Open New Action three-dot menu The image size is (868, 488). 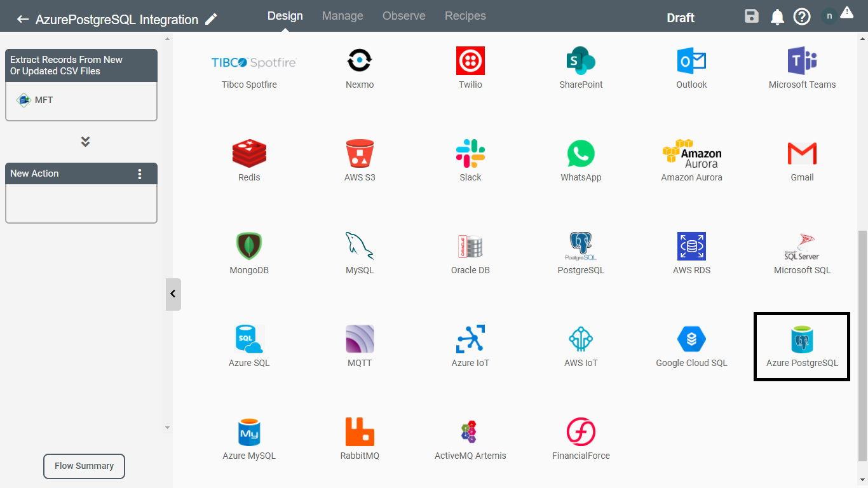click(x=140, y=174)
